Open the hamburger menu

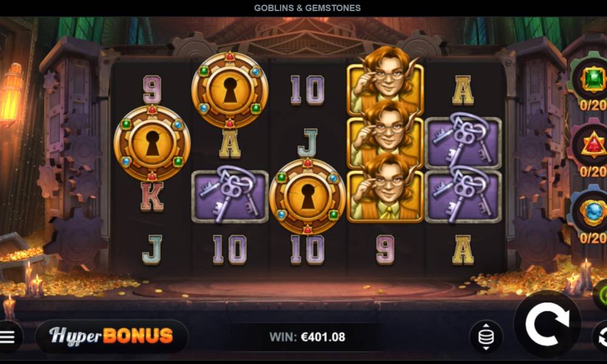click(8, 337)
